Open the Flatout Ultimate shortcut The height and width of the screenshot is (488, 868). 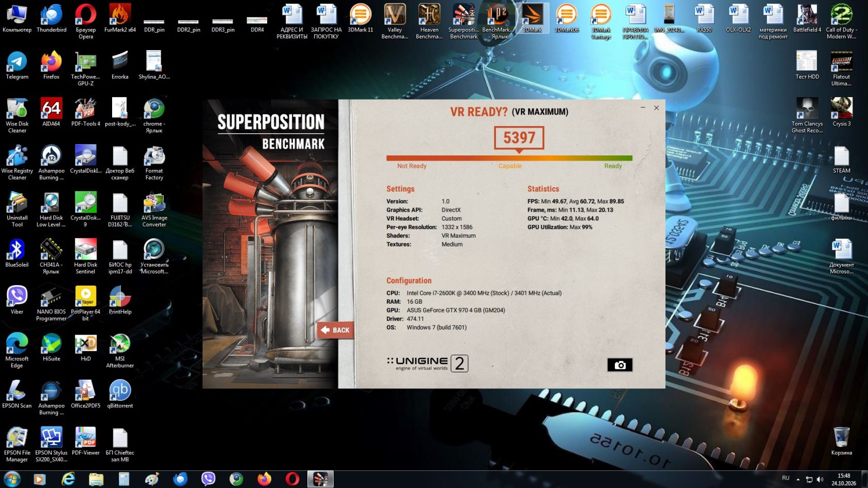(842, 69)
